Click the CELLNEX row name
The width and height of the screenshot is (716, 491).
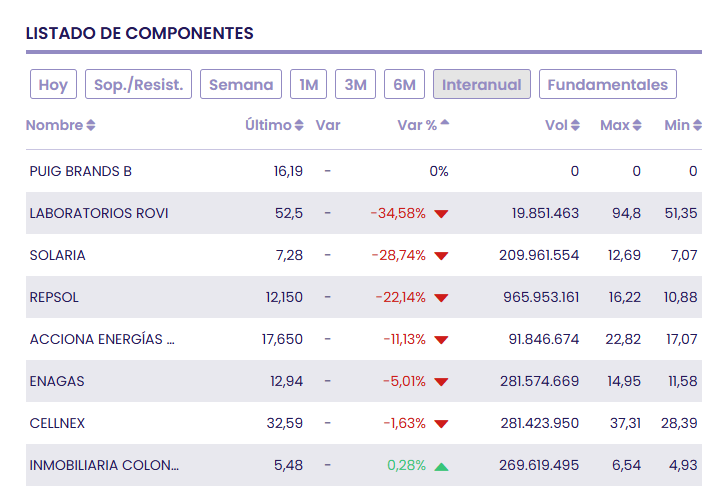(58, 423)
